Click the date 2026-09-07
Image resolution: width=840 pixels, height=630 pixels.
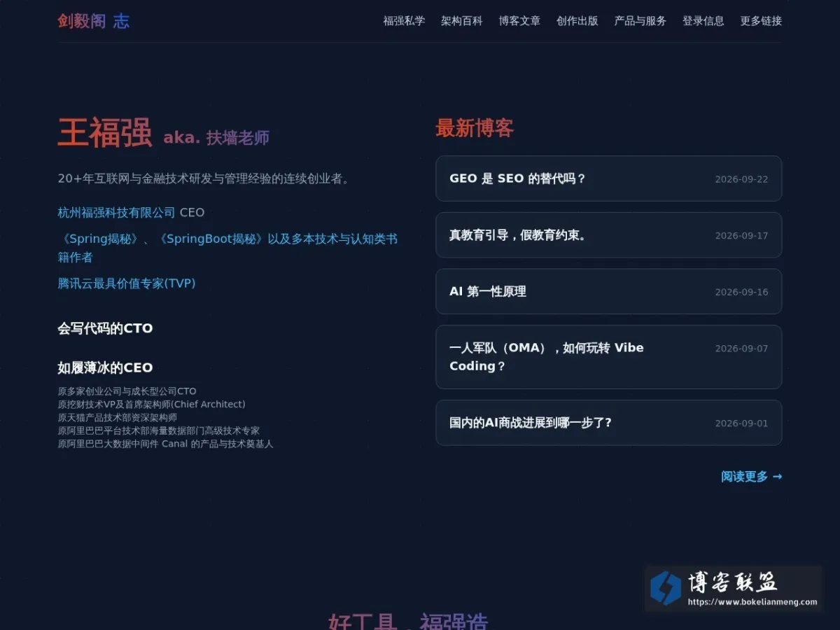coord(741,349)
